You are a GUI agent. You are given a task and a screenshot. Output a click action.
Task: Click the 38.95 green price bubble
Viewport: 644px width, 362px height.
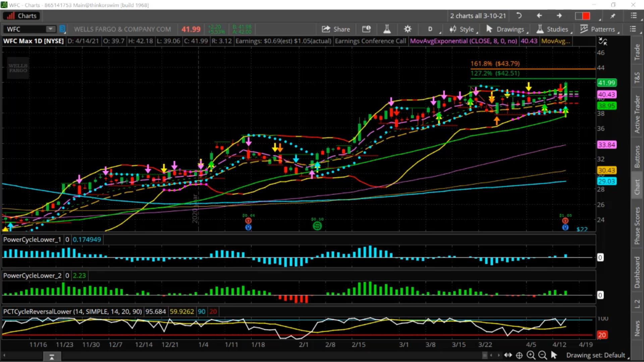[607, 106]
